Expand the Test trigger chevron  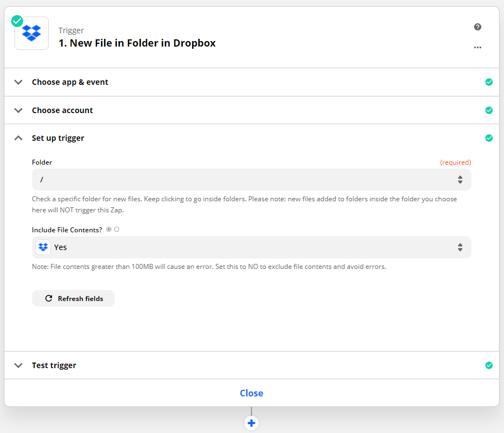pyautogui.click(x=19, y=365)
